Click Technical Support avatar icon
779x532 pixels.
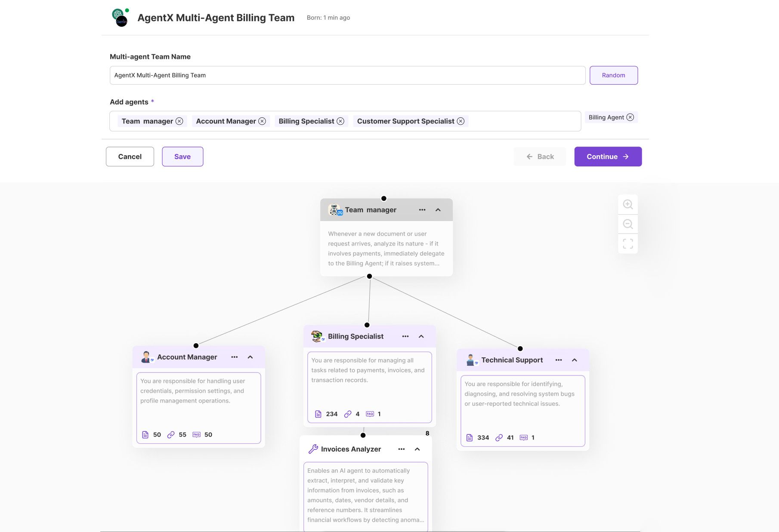471,360
